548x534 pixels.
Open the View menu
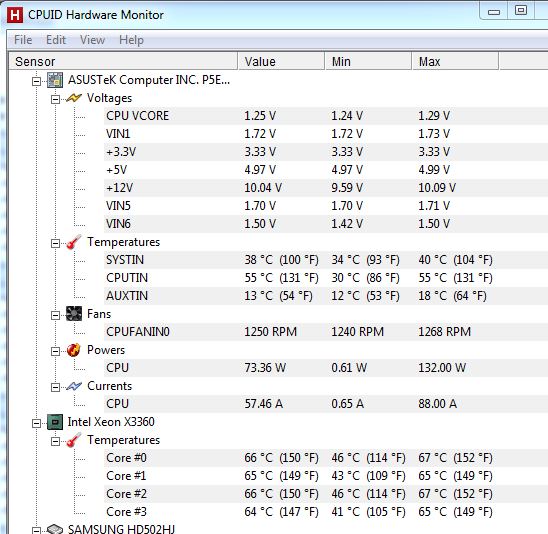(x=92, y=40)
